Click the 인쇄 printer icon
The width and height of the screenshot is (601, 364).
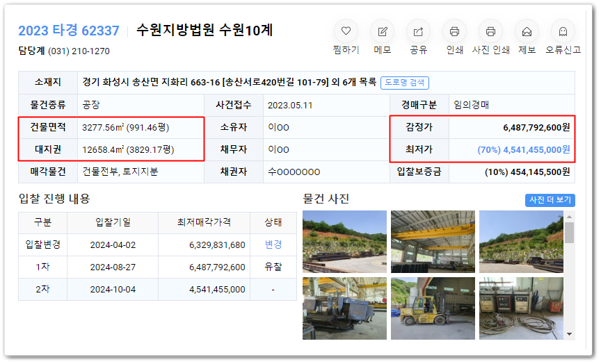pos(454,31)
